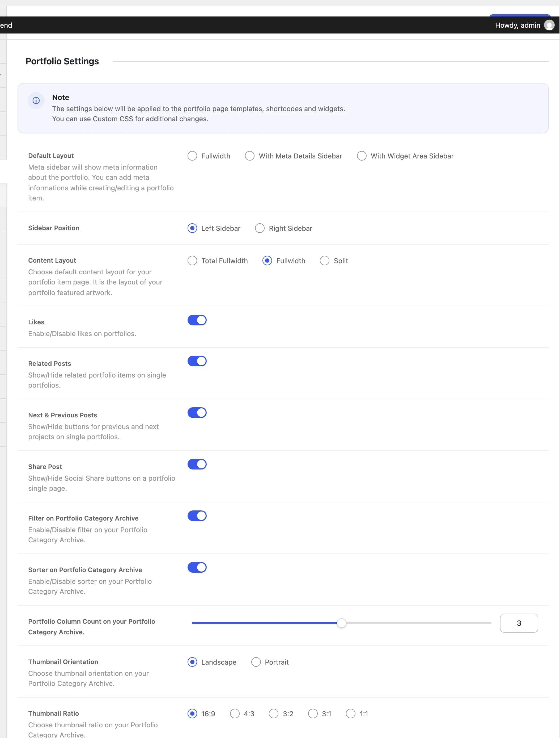Click the Thumbnail Ratio label

point(53,713)
